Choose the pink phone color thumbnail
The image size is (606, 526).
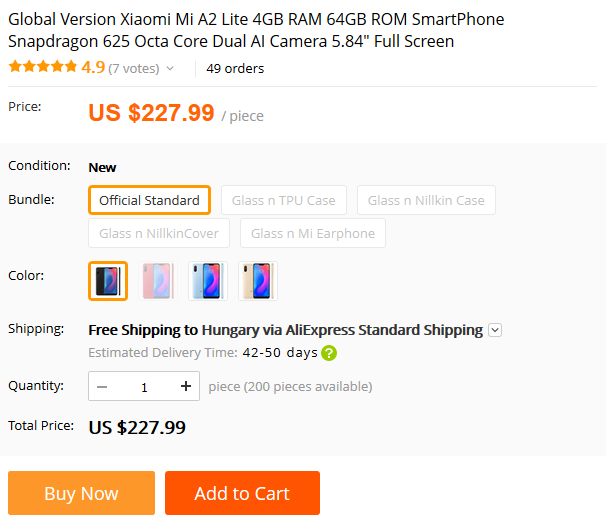click(157, 281)
